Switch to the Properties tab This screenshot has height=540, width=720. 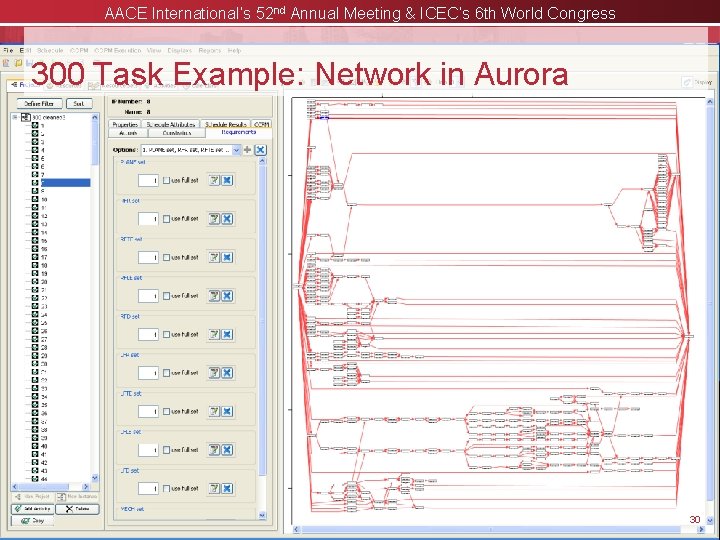point(125,124)
